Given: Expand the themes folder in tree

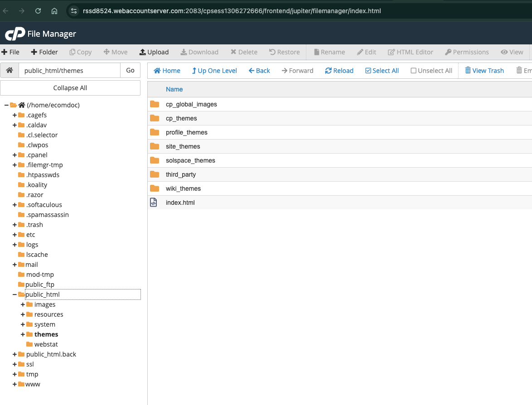Looking at the screenshot, I should pyautogui.click(x=23, y=334).
